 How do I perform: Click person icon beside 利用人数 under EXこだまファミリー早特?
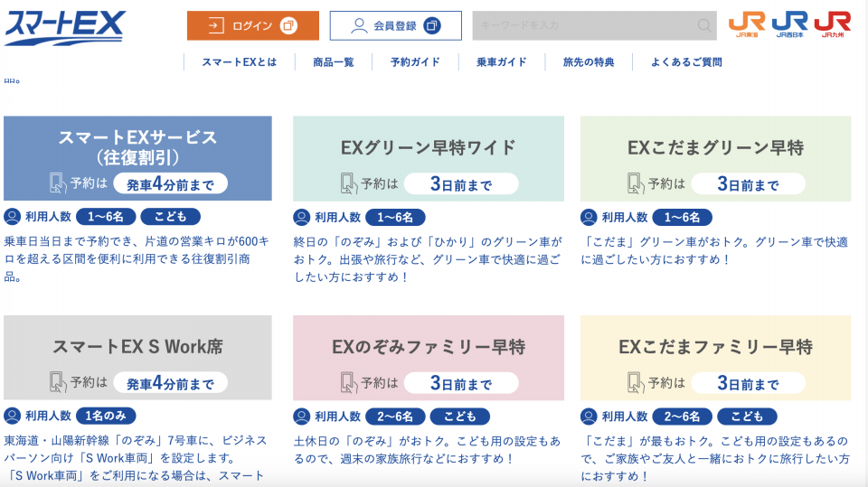tap(589, 417)
